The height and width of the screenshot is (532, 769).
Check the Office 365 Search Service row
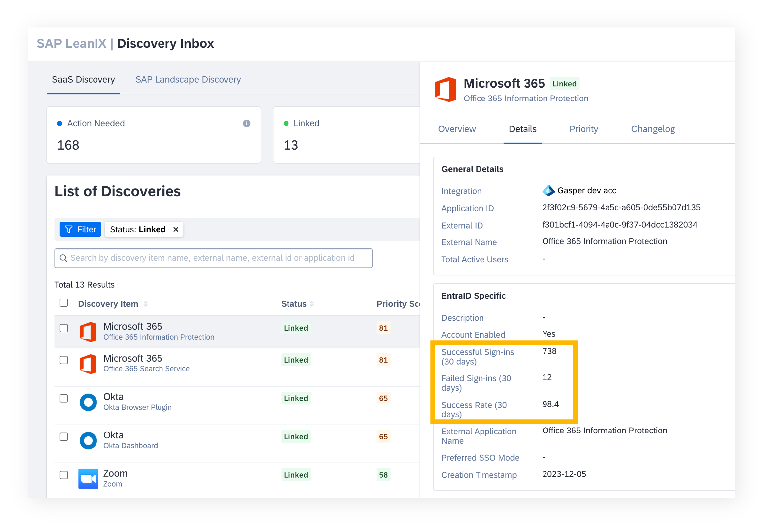coord(64,360)
